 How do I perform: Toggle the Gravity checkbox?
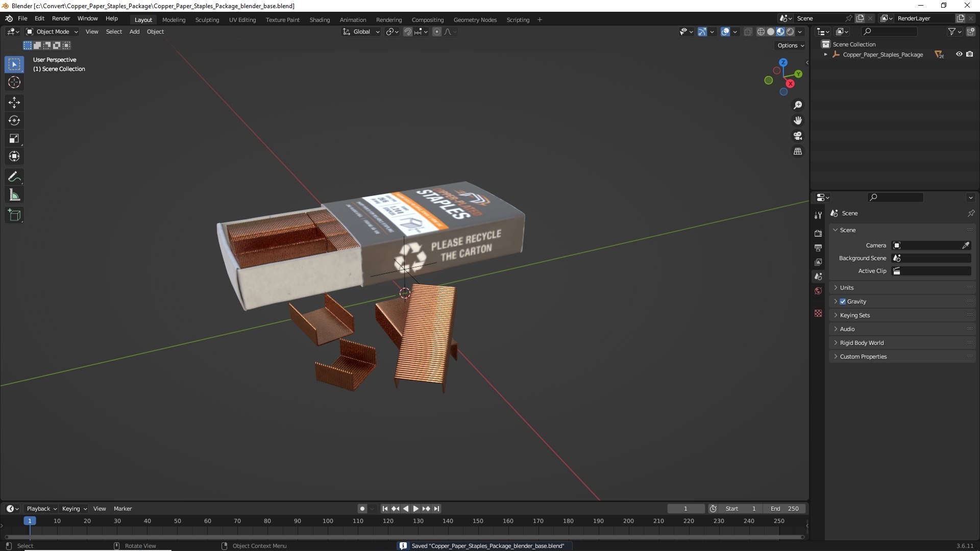pyautogui.click(x=843, y=302)
